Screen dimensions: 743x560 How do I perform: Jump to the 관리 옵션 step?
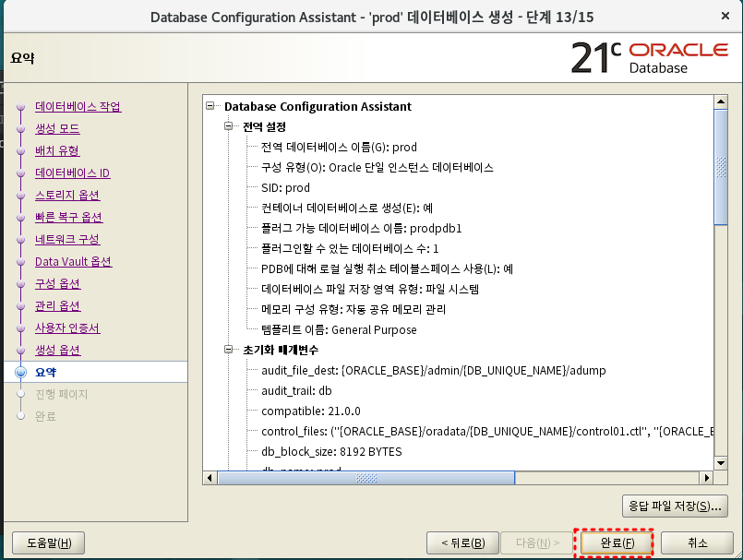click(x=58, y=305)
